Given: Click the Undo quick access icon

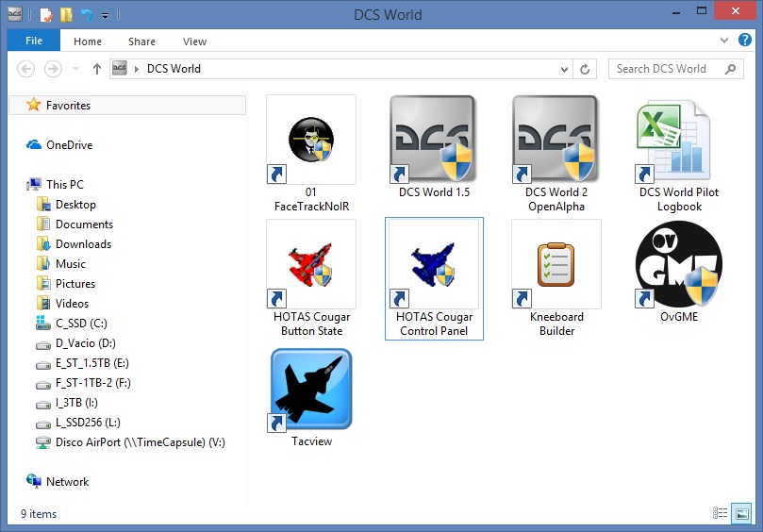Looking at the screenshot, I should [x=87, y=15].
